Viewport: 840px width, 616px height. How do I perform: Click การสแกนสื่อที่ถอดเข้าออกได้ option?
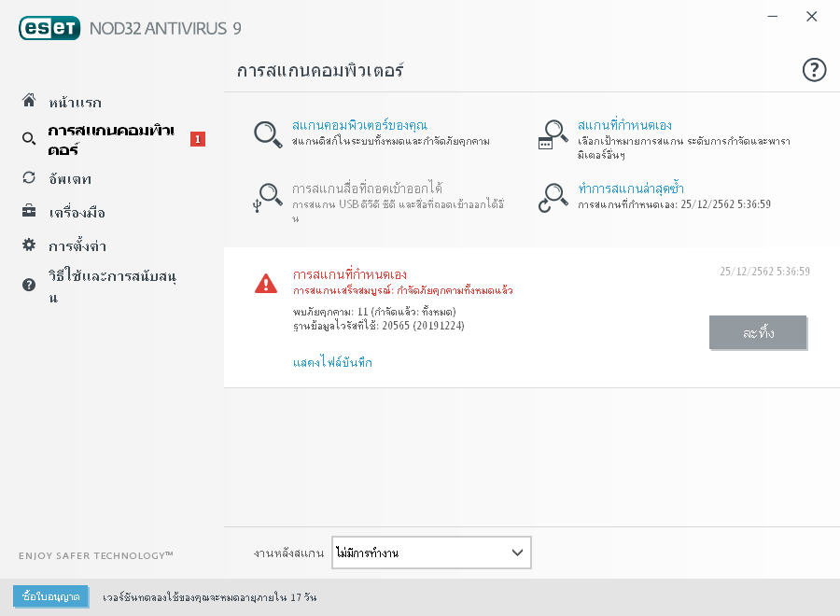point(367,189)
